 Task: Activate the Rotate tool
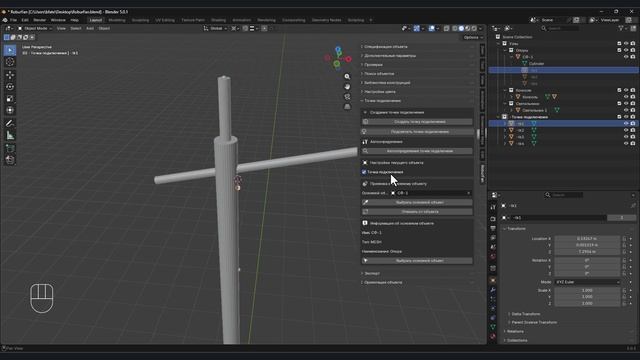point(10,87)
